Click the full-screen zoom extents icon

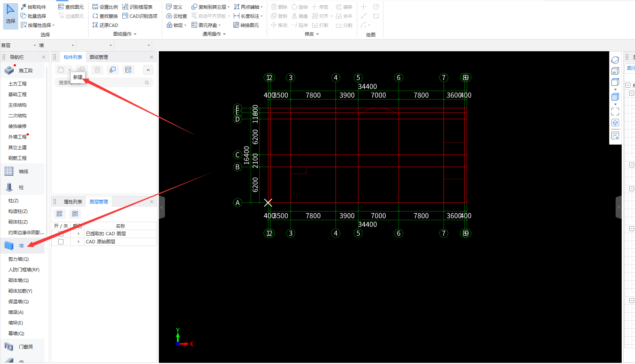pos(615,112)
